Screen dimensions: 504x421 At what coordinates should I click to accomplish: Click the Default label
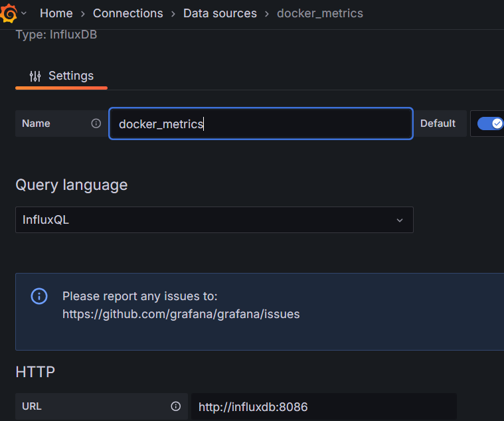pyautogui.click(x=438, y=124)
